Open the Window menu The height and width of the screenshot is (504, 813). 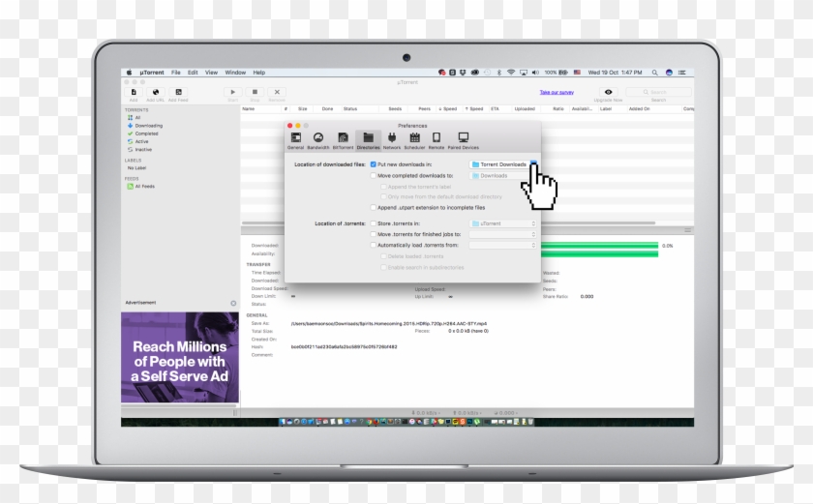[x=235, y=73]
